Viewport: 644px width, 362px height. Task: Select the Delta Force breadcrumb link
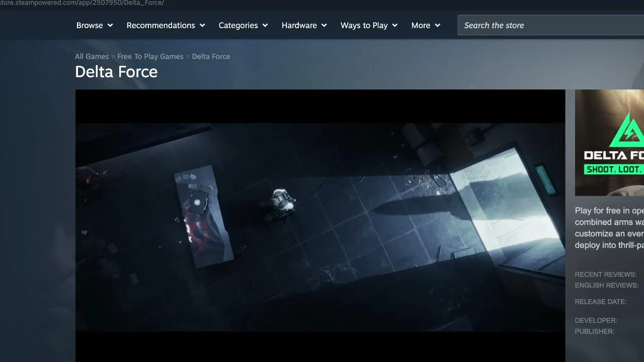click(211, 56)
